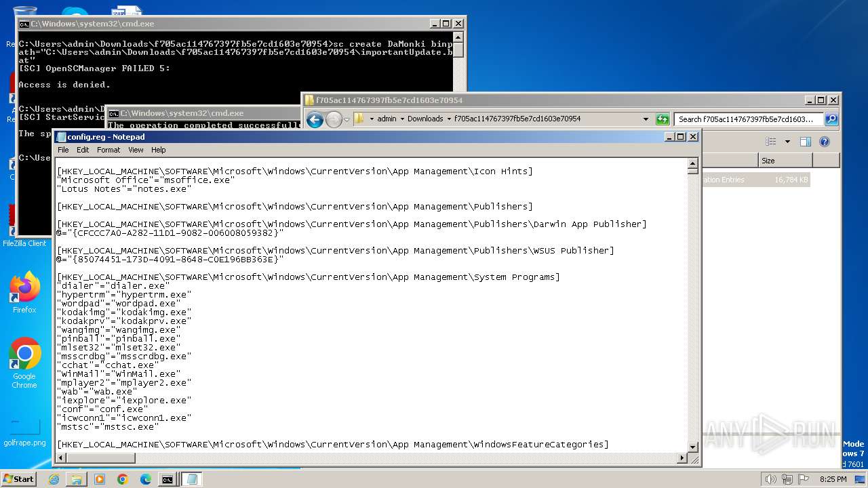This screenshot has width=868, height=488.
Task: Open the Google Chrome desktop shortcut
Action: coord(24,363)
